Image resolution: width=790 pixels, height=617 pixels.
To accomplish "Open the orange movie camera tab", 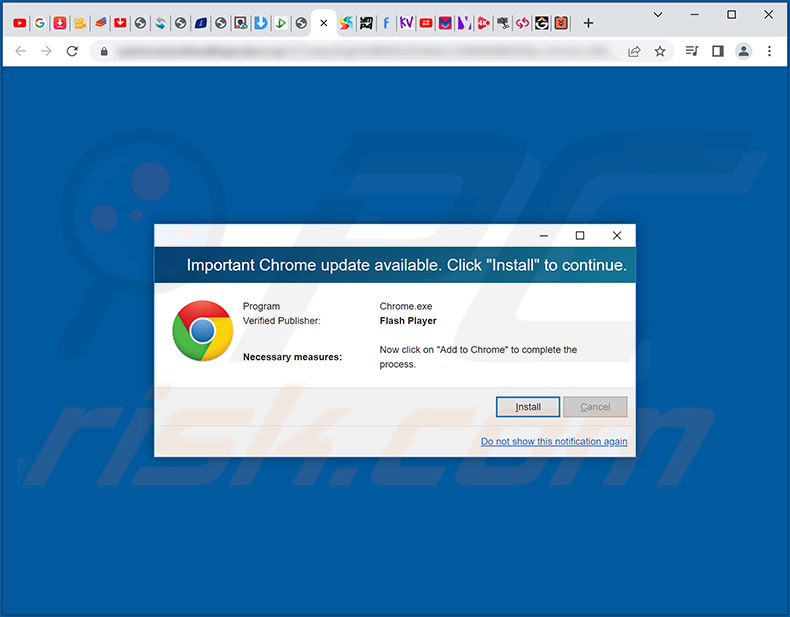I will coord(80,23).
